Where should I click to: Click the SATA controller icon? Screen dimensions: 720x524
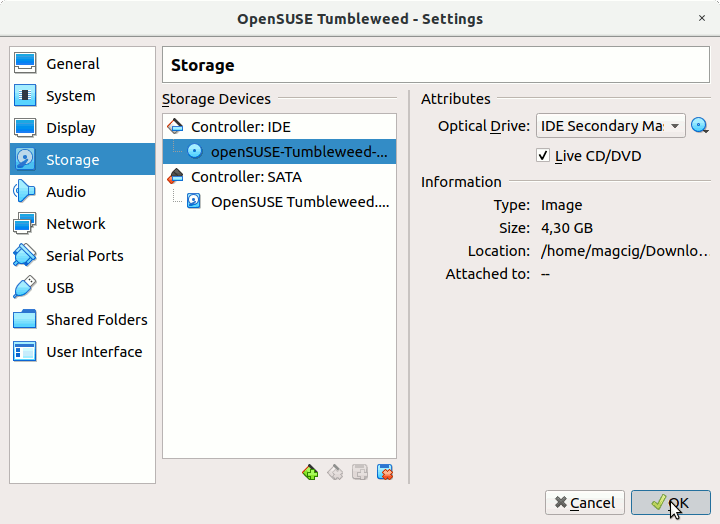175,176
